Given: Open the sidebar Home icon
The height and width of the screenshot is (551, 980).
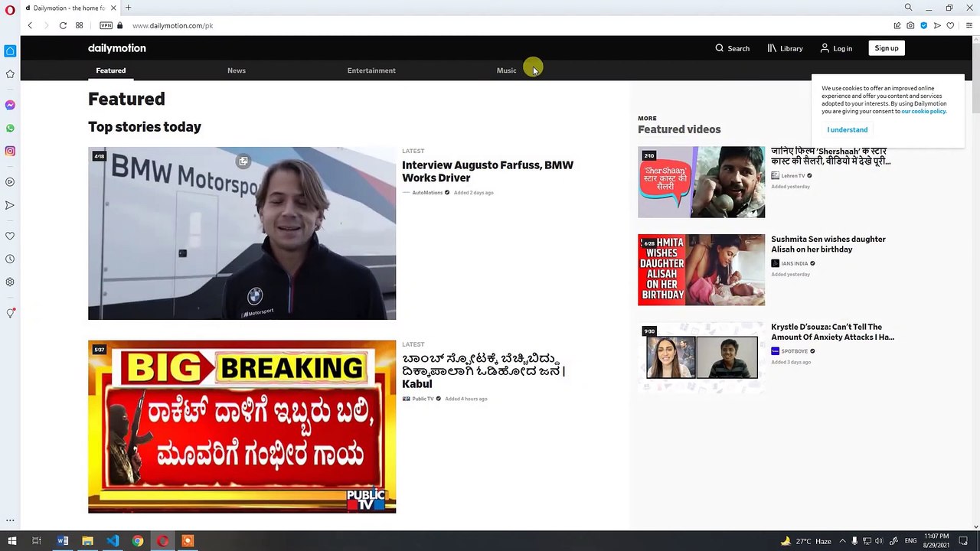Looking at the screenshot, I should coord(10,51).
